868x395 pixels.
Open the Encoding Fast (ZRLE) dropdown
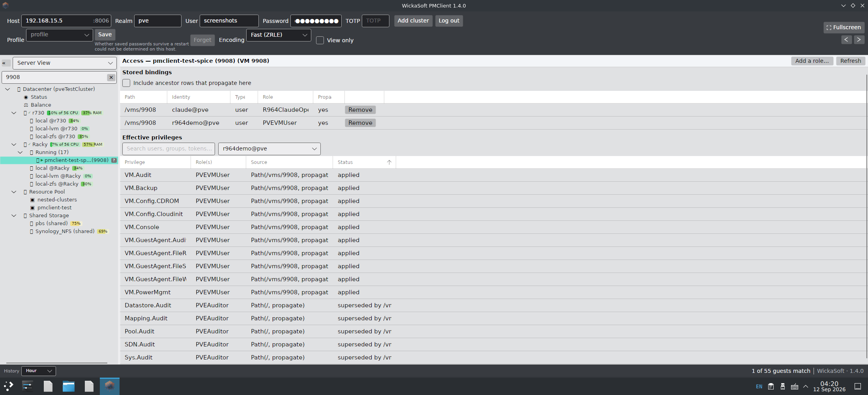[279, 35]
